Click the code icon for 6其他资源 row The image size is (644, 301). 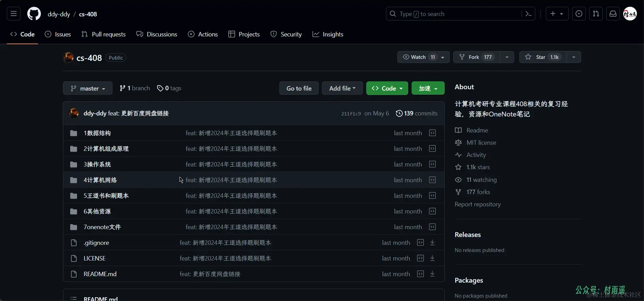(x=432, y=211)
